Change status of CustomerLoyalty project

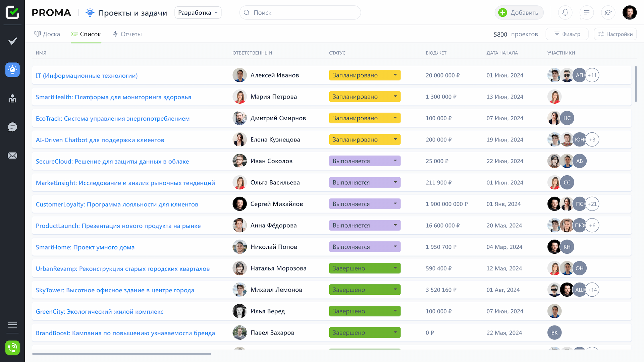click(365, 204)
